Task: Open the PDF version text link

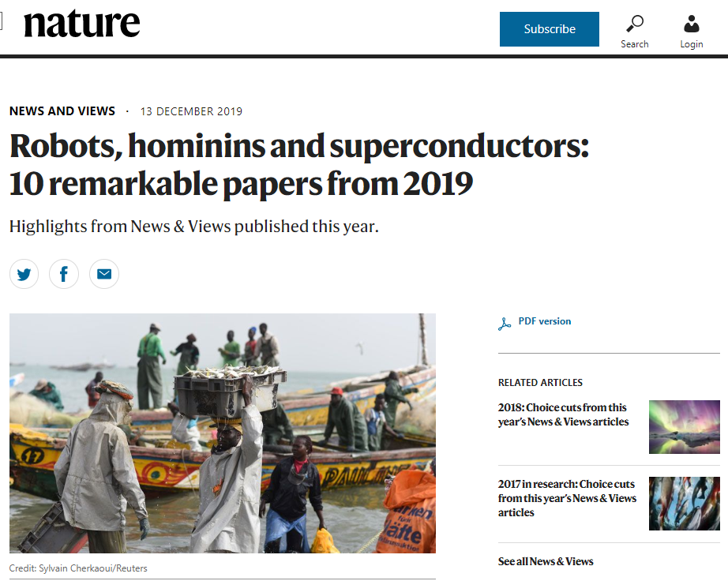Action: 544,321
